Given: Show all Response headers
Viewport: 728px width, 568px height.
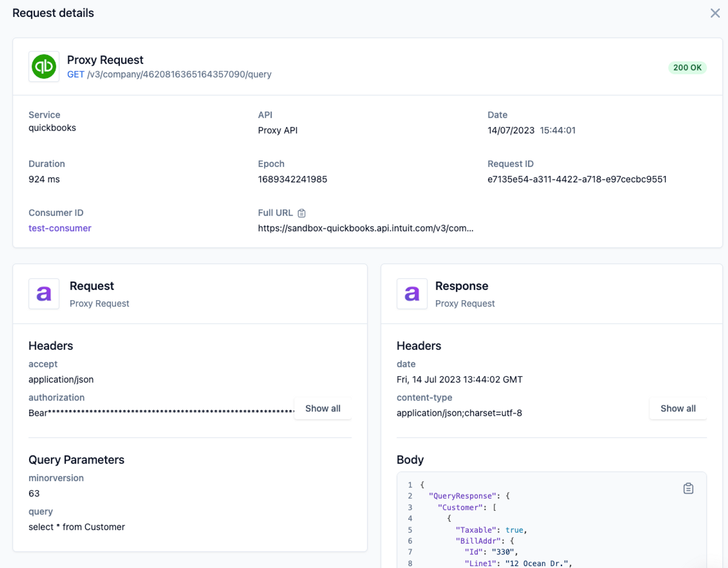Looking at the screenshot, I should [x=678, y=409].
